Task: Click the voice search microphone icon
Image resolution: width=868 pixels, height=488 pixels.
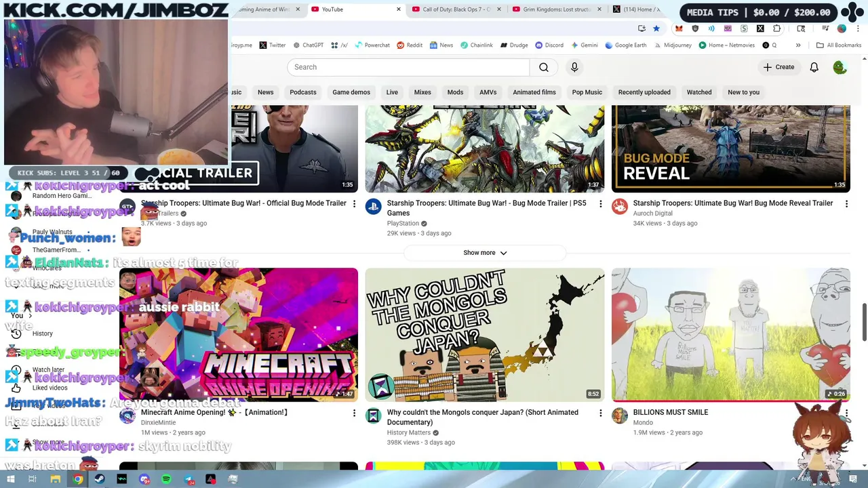Action: 574,67
